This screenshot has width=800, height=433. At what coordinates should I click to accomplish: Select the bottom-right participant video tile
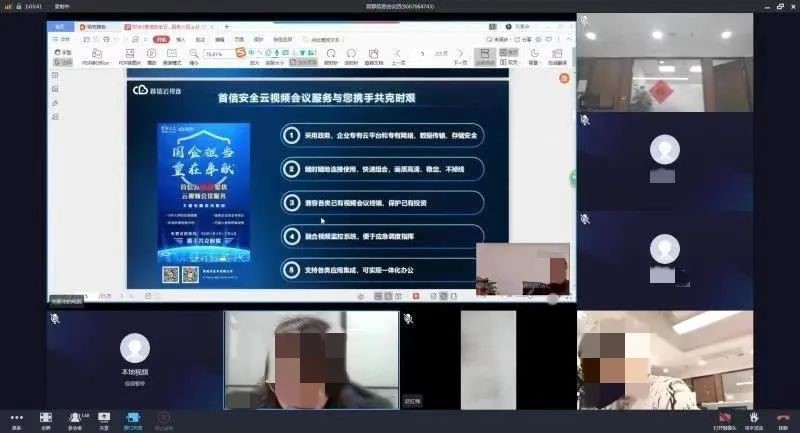coord(665,360)
